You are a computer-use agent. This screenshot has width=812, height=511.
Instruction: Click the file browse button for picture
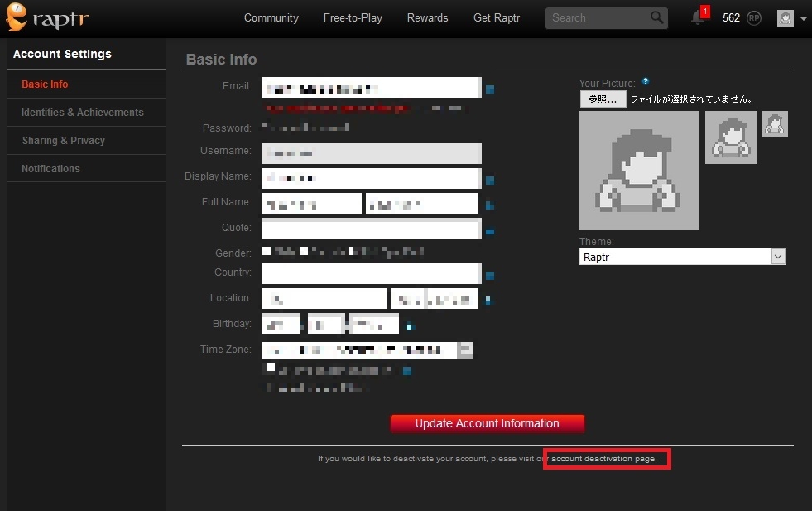603,99
